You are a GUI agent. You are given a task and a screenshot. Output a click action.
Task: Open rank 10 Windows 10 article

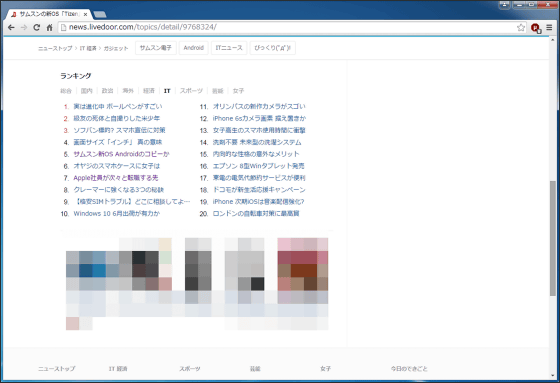[x=117, y=213]
